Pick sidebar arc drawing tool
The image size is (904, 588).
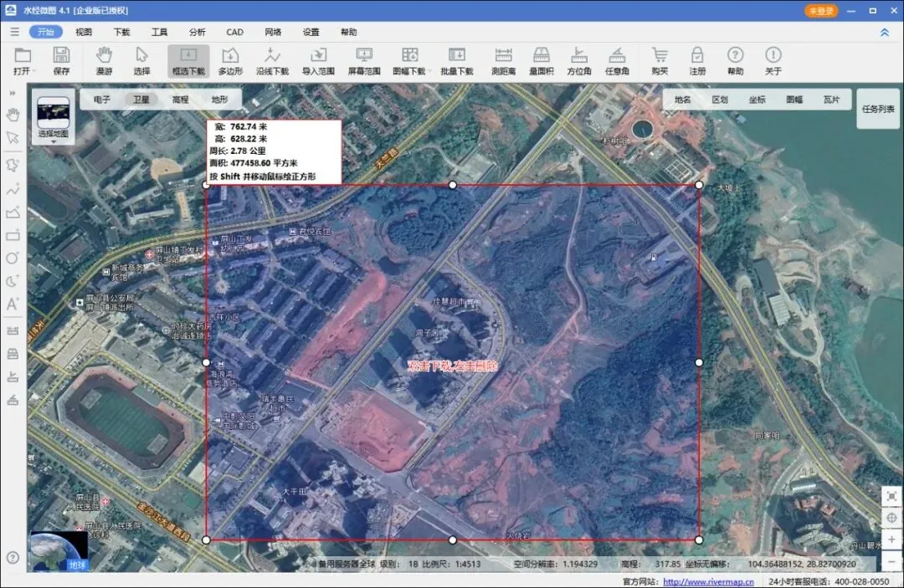coord(13,281)
